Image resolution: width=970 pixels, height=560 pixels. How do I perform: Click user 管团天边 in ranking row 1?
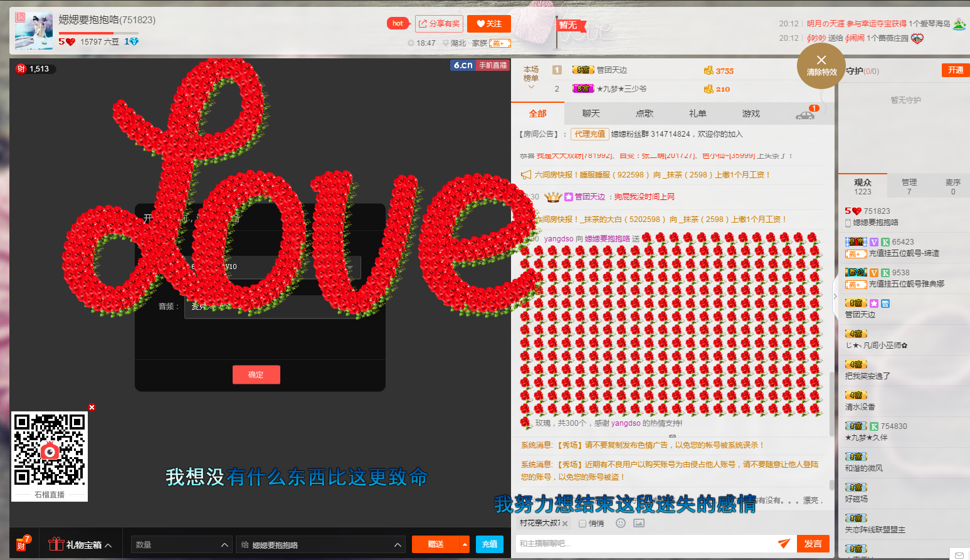point(611,70)
